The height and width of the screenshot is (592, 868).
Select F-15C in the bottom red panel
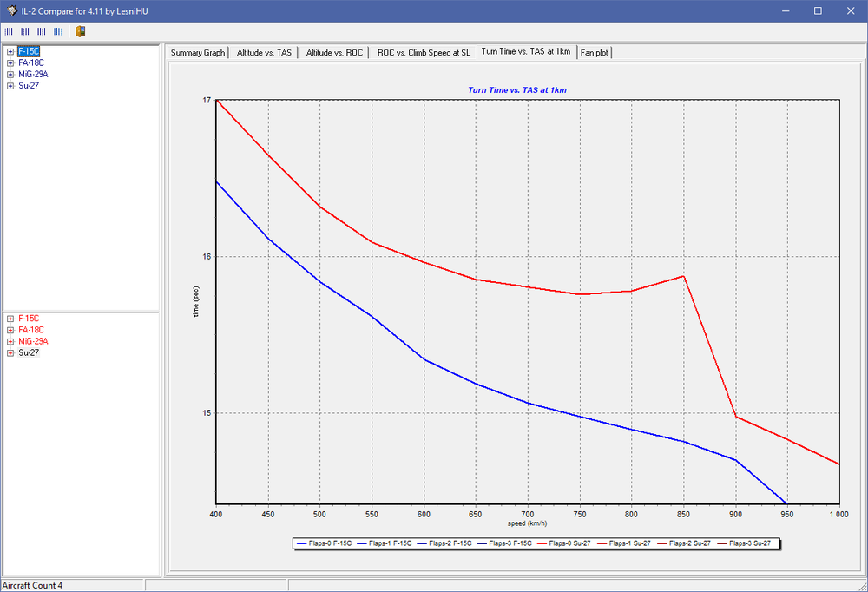[x=30, y=319]
